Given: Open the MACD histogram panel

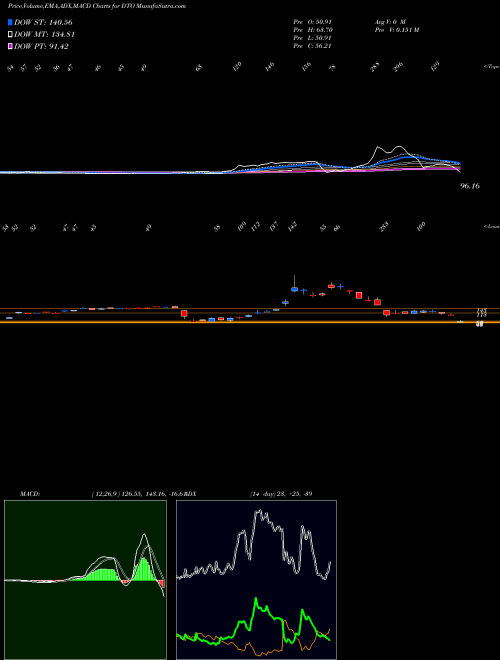Looking at the screenshot, I should pyautogui.click(x=85, y=580).
